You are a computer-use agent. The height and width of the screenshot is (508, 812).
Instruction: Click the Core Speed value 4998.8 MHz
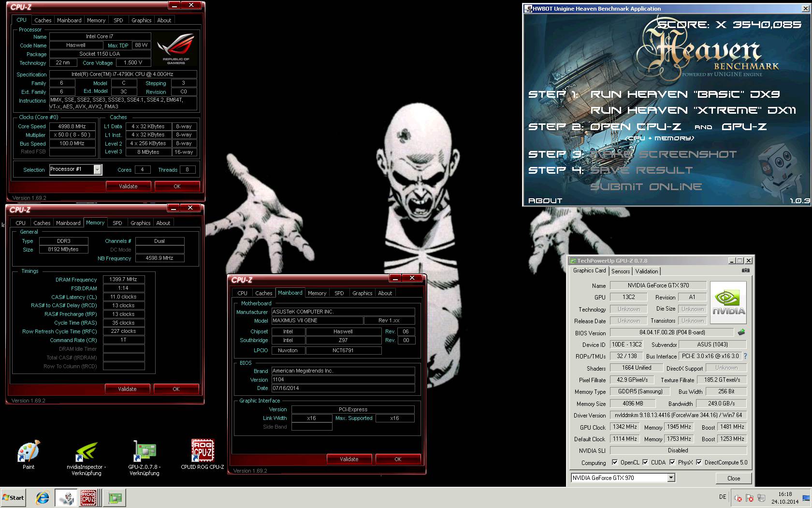point(72,126)
